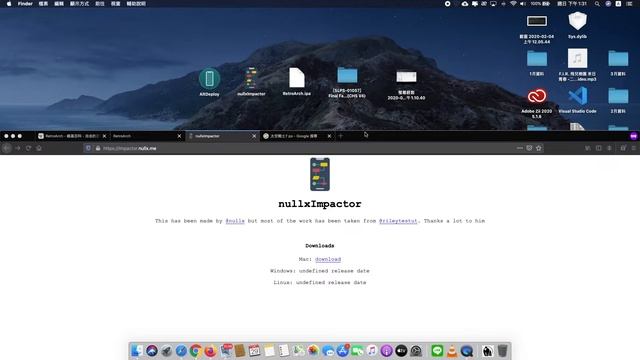This screenshot has height=360, width=640.
Task: Click the volume icon in menu bar
Action: (523, 4)
